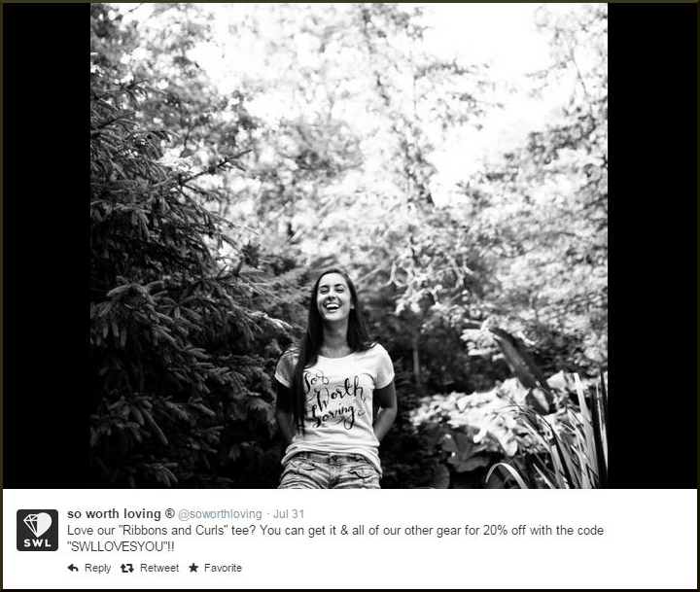Select the Reply text label
Image resolution: width=700 pixels, height=592 pixels.
point(98,568)
